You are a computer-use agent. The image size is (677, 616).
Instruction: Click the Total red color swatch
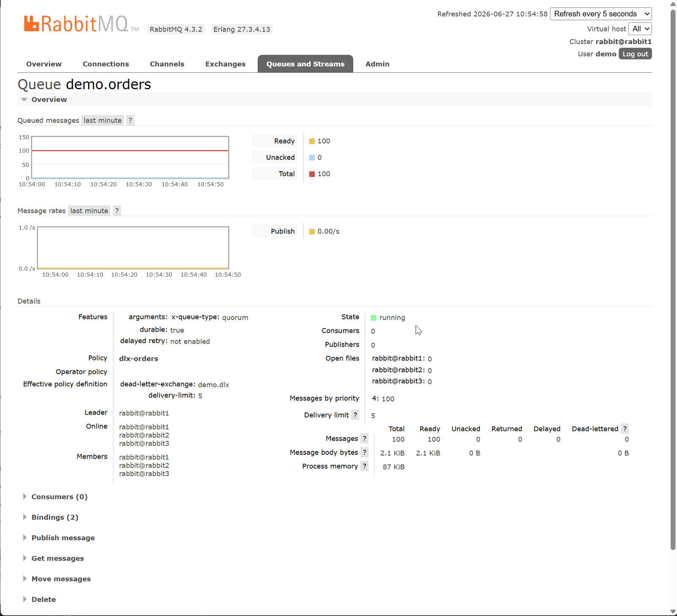tap(312, 174)
